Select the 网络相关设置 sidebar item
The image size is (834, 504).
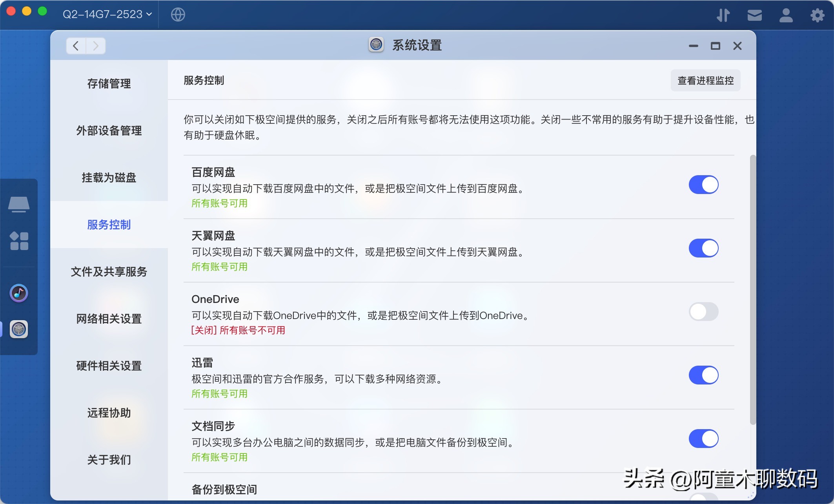pos(109,319)
